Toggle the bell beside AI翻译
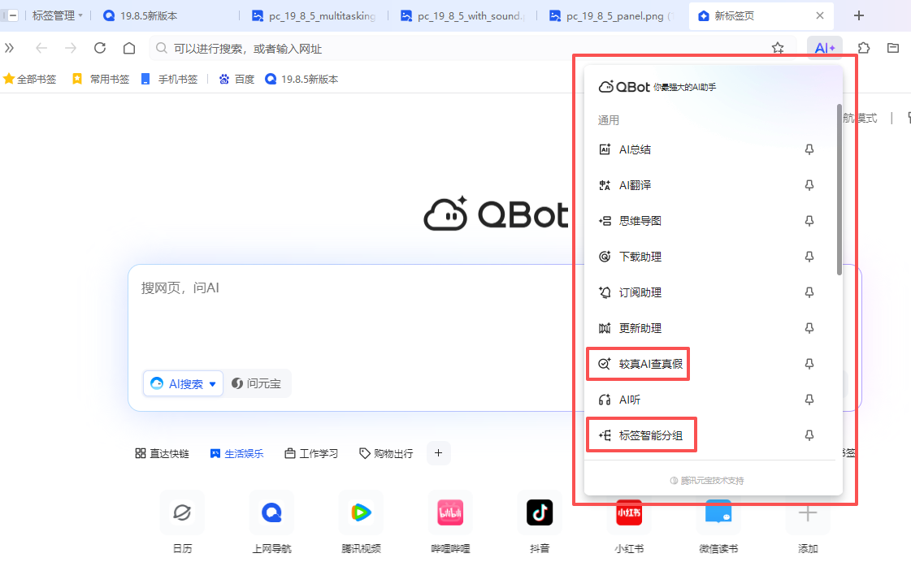 coord(809,184)
